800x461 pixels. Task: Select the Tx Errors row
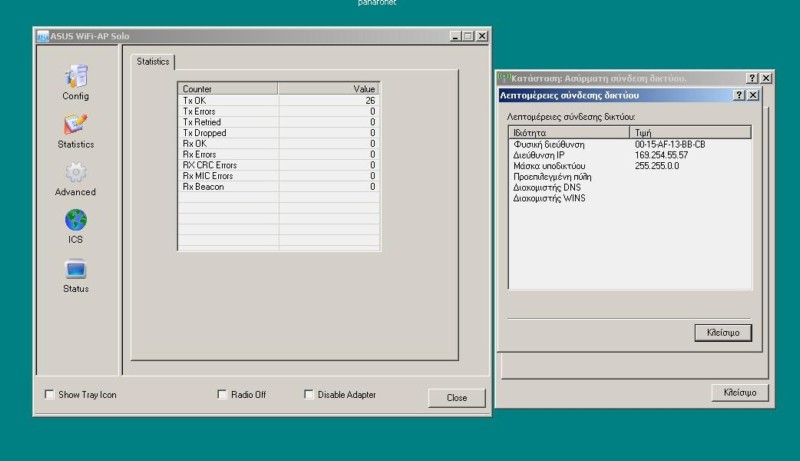[x=279, y=111]
